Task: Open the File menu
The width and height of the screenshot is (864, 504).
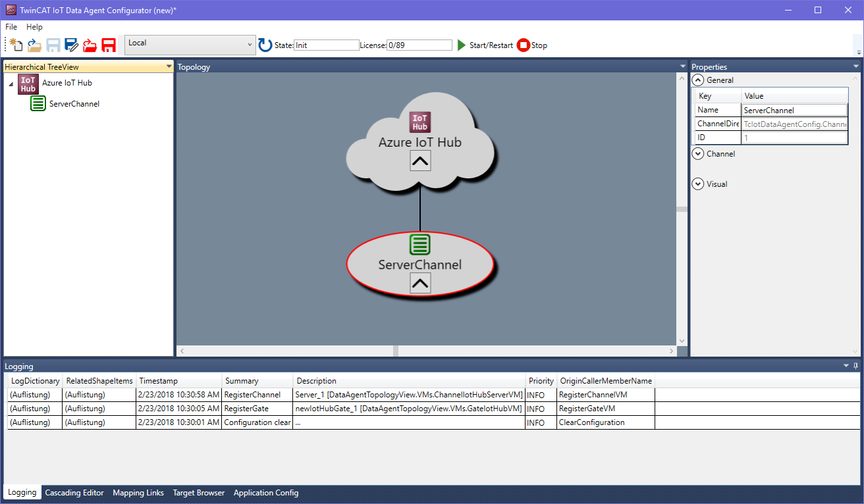Action: coord(11,27)
